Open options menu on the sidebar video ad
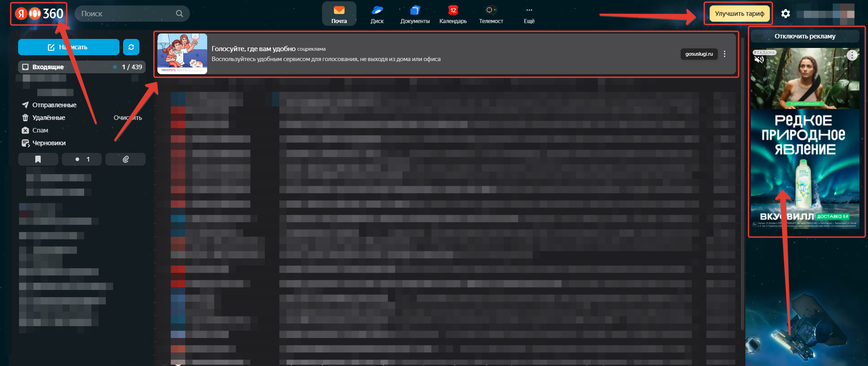 tap(852, 55)
